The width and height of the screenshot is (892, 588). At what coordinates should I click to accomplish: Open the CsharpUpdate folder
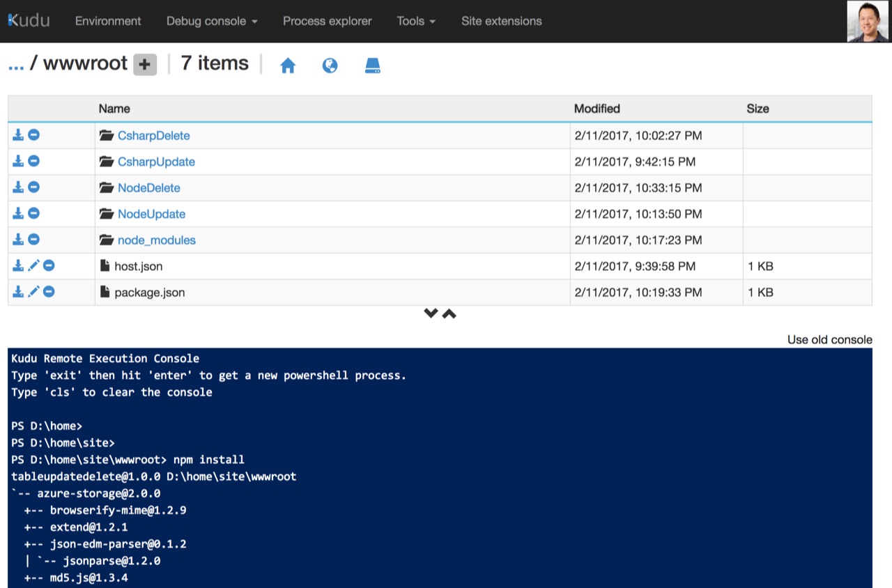156,162
